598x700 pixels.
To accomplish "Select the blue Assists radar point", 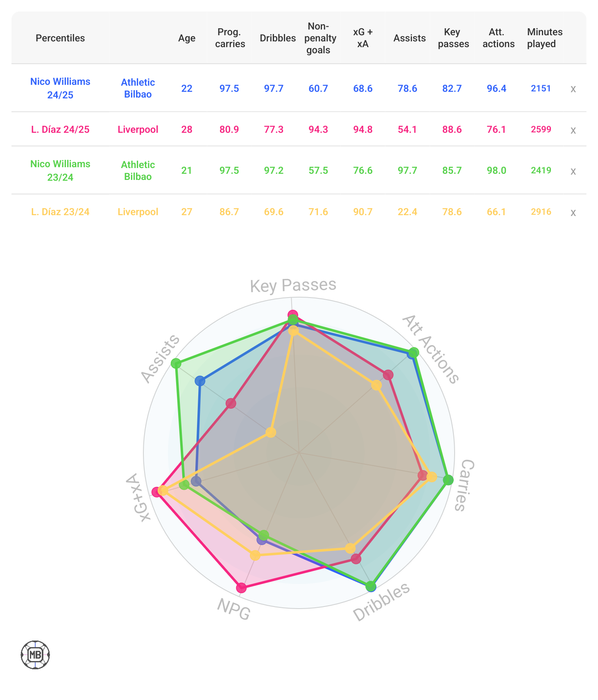I will [x=200, y=381].
